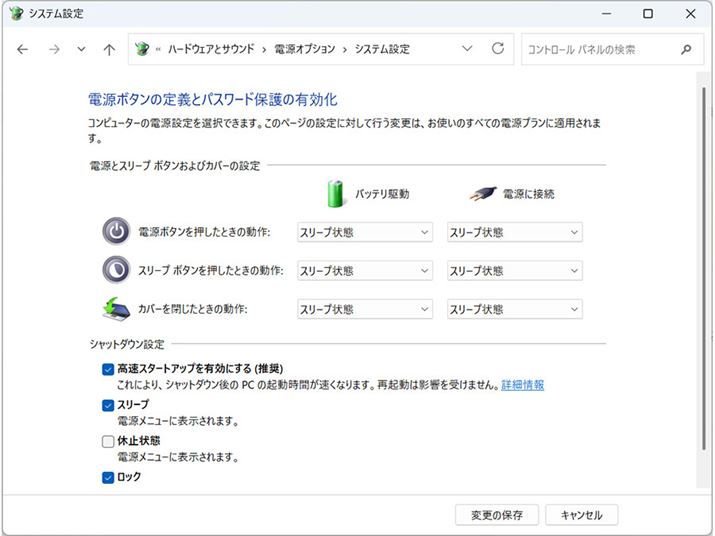Maximize the システム設定 window
Screen dimensions: 715x536
(x=648, y=14)
